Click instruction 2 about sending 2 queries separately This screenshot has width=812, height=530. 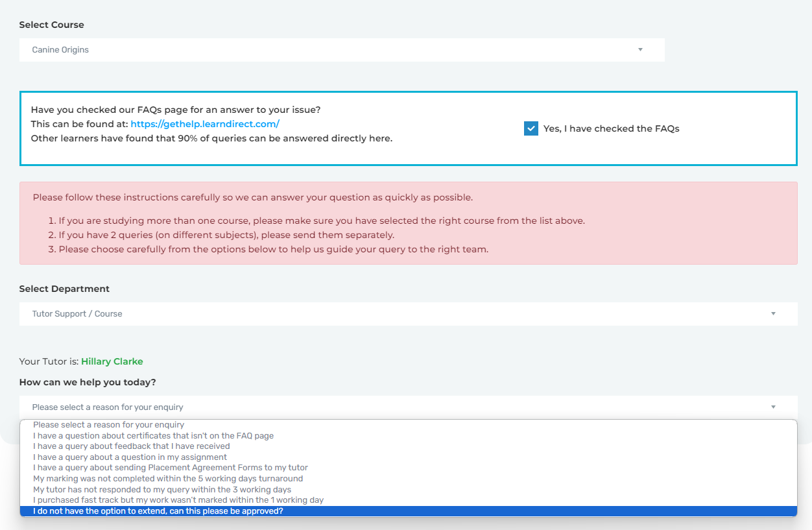(x=226, y=235)
